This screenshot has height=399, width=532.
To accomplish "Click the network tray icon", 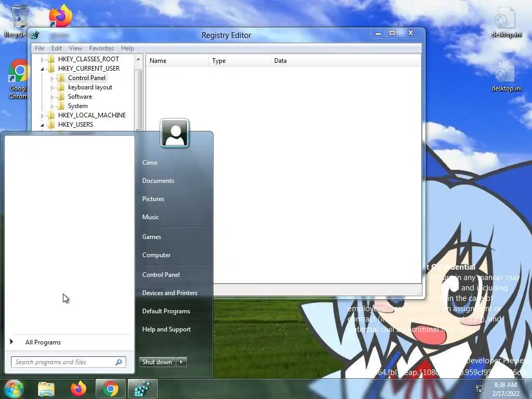I will pyautogui.click(x=480, y=389).
